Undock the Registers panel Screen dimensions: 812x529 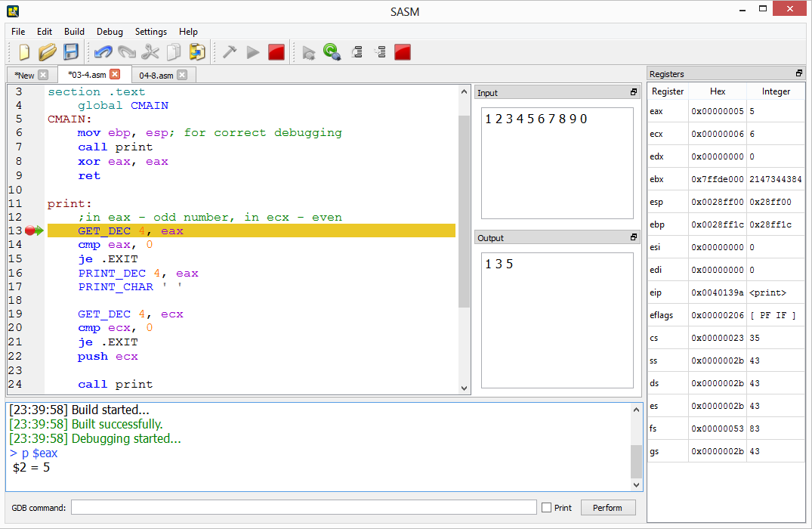click(x=798, y=73)
